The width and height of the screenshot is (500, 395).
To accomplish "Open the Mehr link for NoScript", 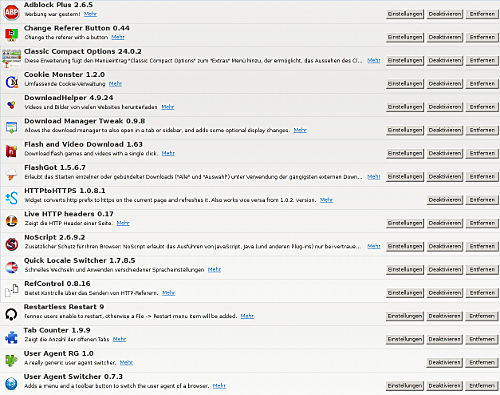I will pos(374,246).
